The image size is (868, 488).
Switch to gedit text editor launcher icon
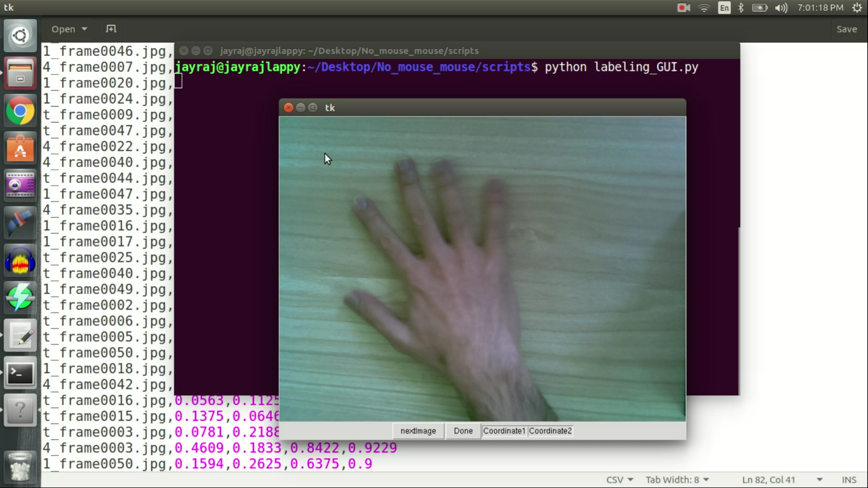(20, 336)
